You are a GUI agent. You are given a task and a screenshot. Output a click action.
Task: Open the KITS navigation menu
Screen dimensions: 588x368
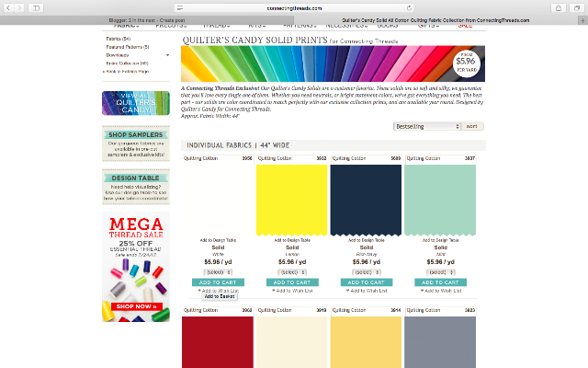click(x=257, y=26)
